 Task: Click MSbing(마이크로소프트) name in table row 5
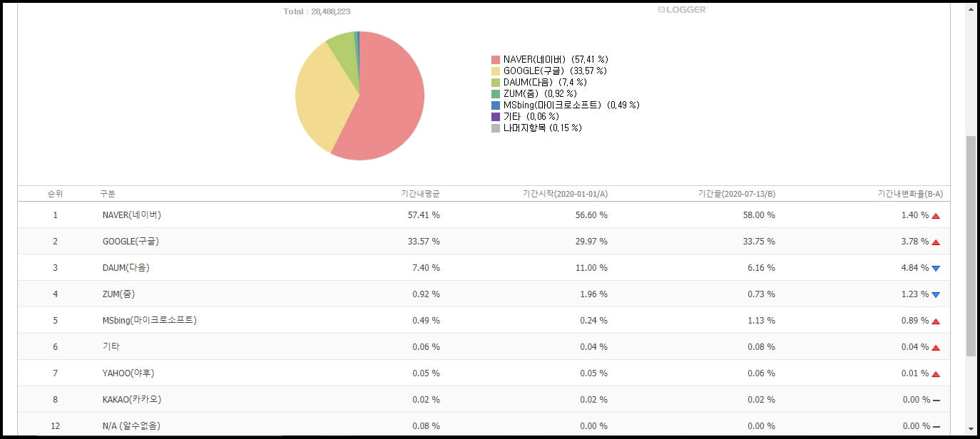(150, 321)
